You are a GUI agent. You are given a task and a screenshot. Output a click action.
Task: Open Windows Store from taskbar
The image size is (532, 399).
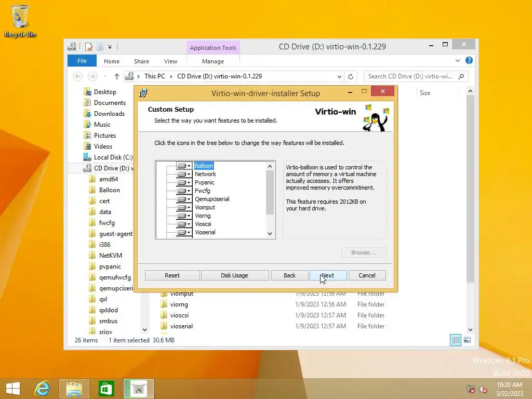tap(106, 389)
